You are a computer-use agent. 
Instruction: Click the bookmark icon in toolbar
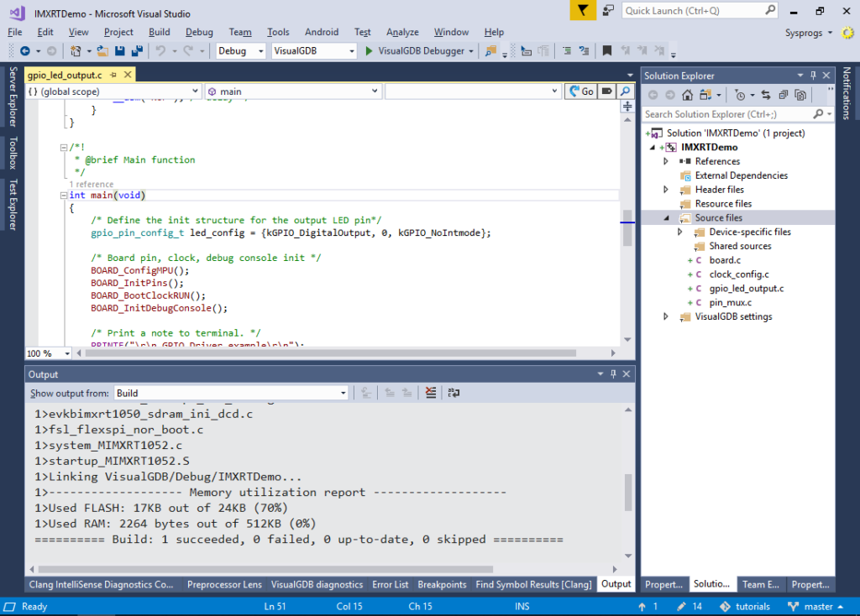[606, 51]
